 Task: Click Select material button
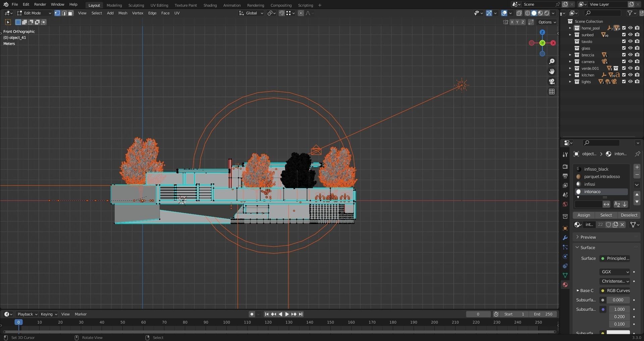tap(606, 215)
